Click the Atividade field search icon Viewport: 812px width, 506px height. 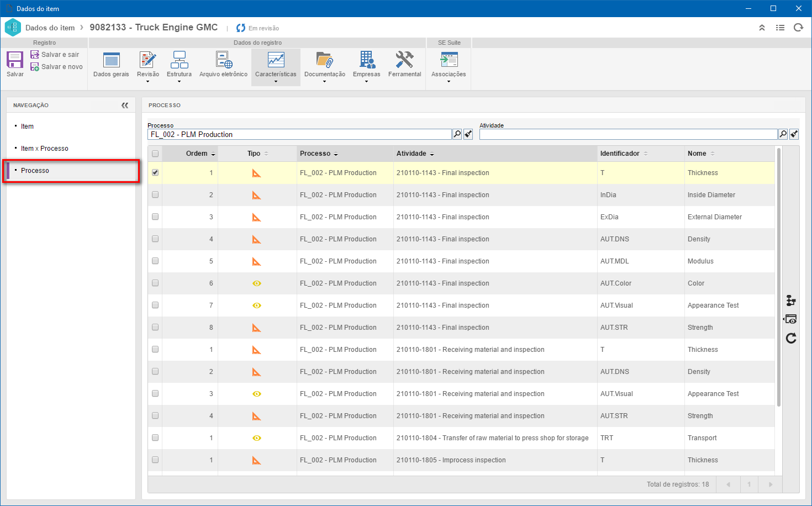[x=783, y=134]
